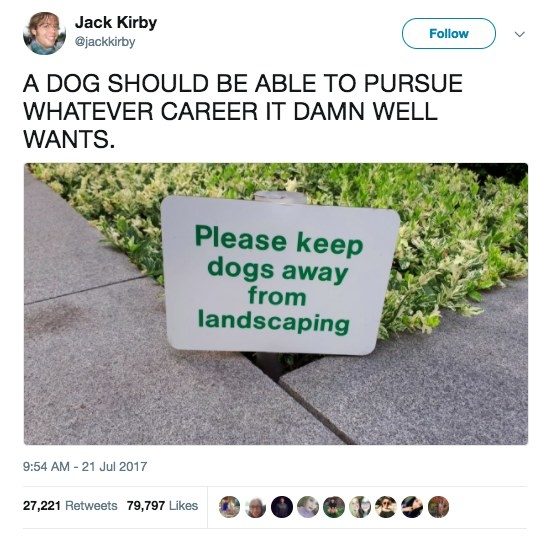
Task: Open the seventh liker avatar with sunglasses
Action: point(386,507)
